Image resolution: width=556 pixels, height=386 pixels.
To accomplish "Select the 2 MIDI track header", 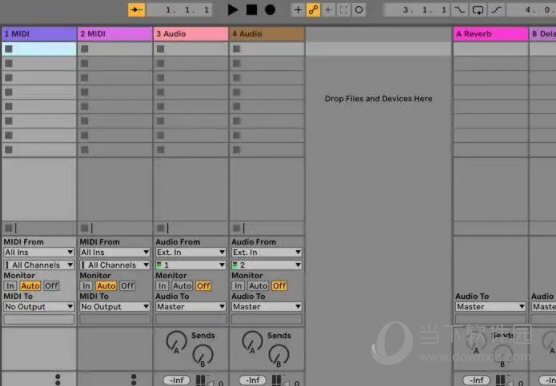I will pos(115,34).
